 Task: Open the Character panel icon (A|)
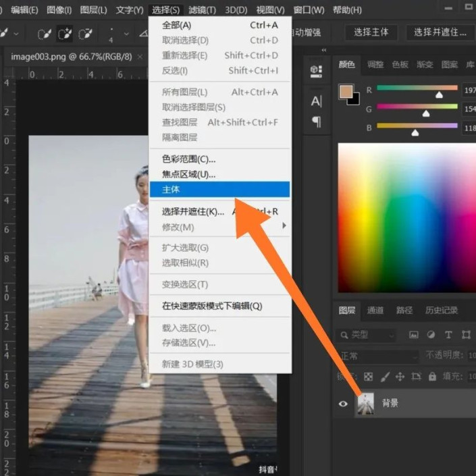click(x=316, y=101)
